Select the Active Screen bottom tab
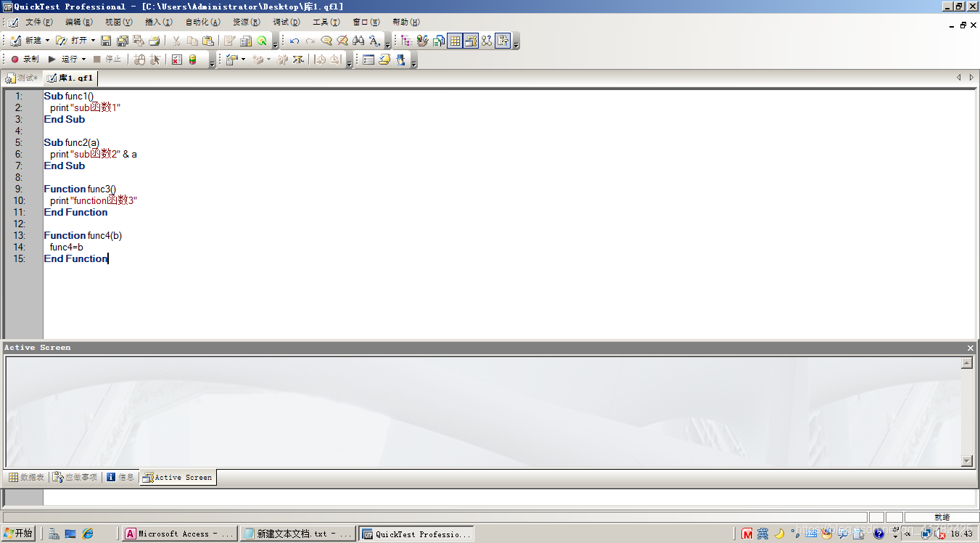Image resolution: width=980 pixels, height=543 pixels. click(178, 477)
